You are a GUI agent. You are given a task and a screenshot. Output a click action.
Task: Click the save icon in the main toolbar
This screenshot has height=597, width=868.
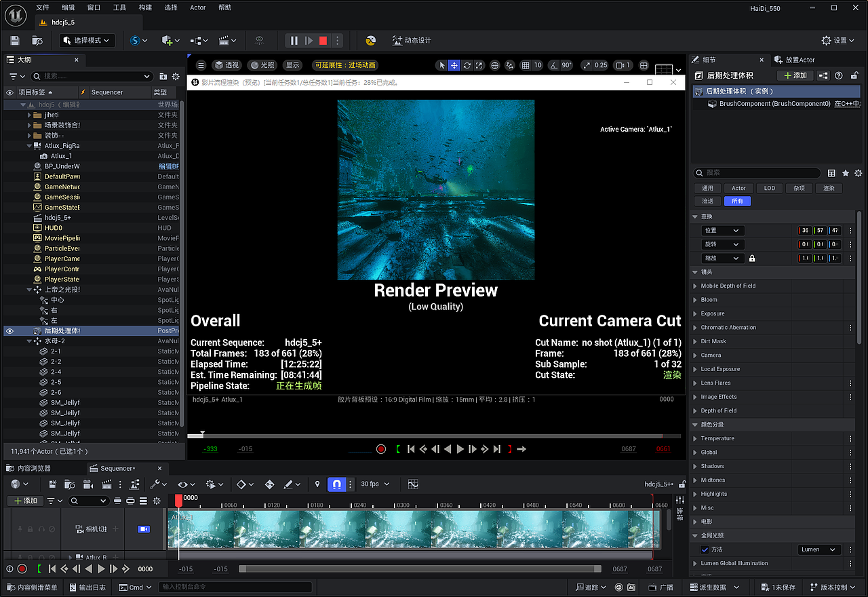click(x=15, y=41)
